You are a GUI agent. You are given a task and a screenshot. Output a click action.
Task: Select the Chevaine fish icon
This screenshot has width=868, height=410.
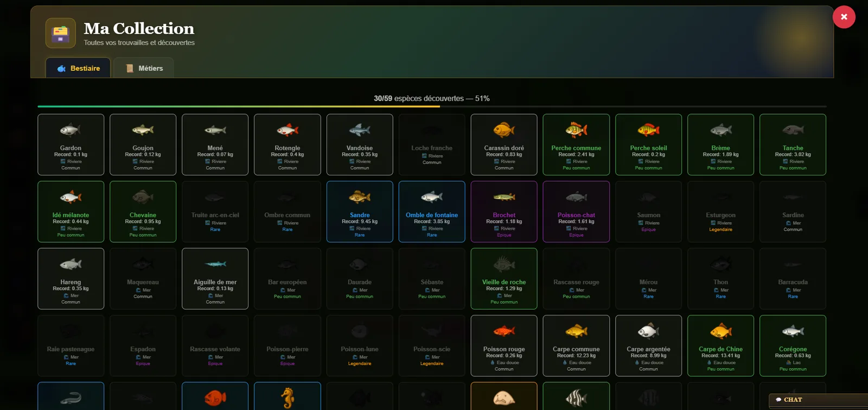click(143, 197)
